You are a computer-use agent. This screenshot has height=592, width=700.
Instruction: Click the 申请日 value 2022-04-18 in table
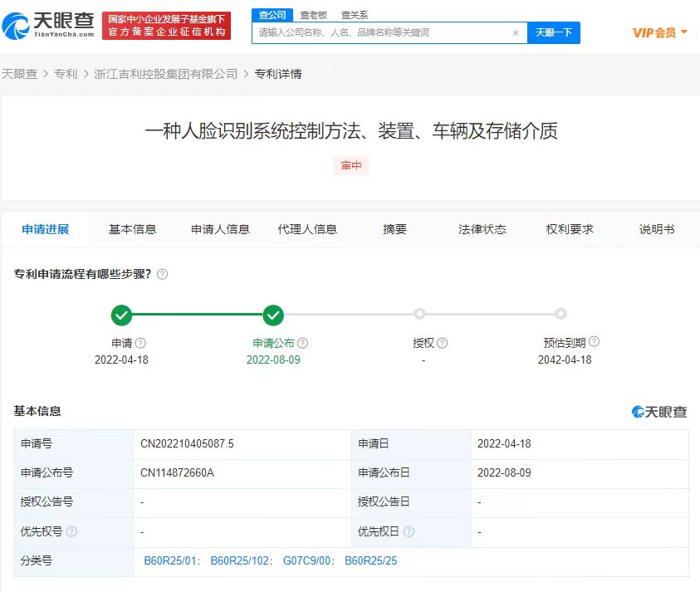[x=505, y=443]
